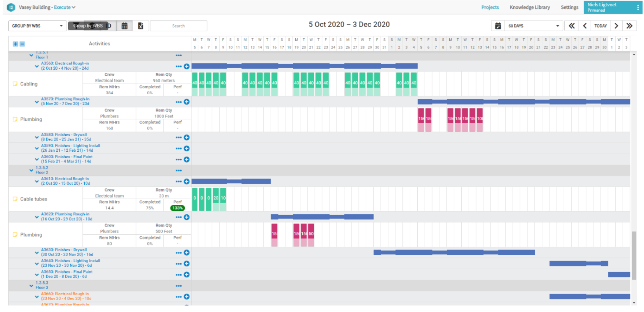This screenshot has height=312, width=644.
Task: Go to Settings in top navigation
Action: [x=569, y=7]
